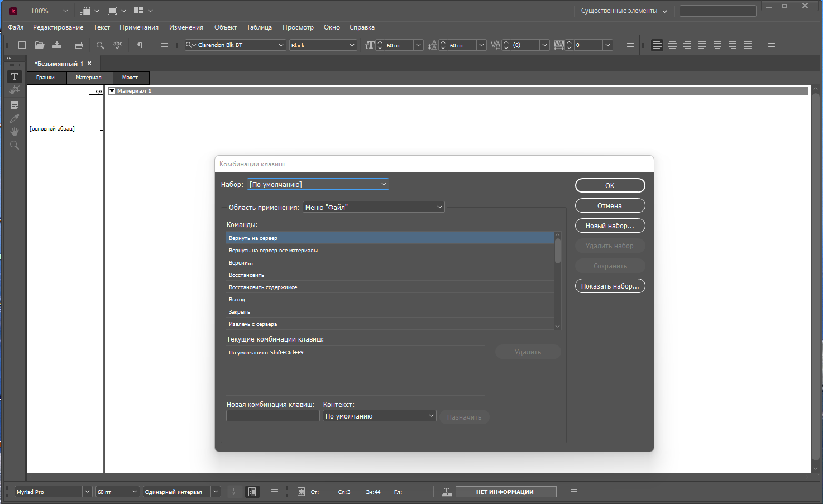Click the Open file folder icon
The image size is (823, 504).
[x=40, y=45]
